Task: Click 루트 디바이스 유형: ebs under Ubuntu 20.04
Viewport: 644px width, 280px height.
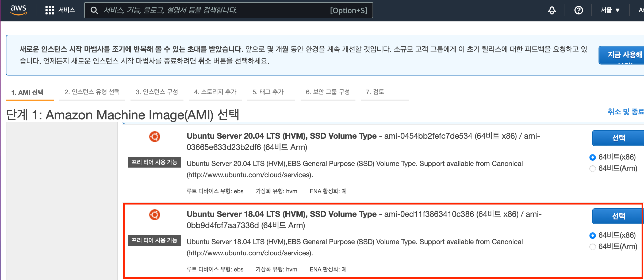Action: click(x=215, y=191)
